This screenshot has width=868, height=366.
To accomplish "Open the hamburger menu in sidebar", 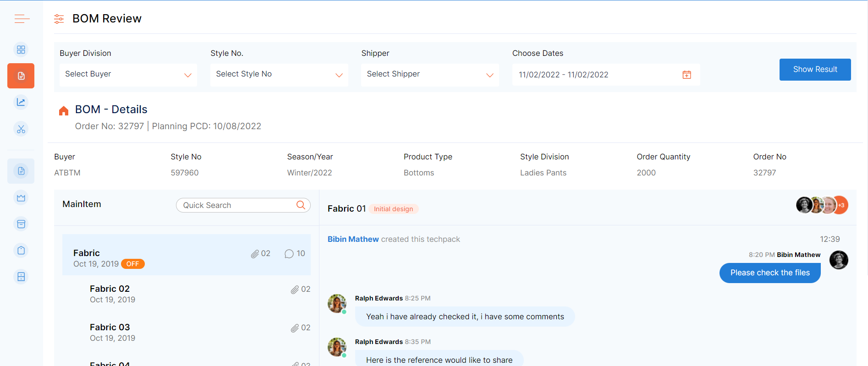I will (22, 19).
